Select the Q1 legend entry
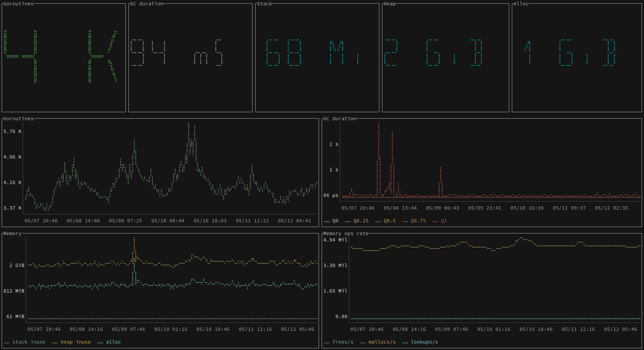Screen dimensions: 644x350 (x=440, y=221)
